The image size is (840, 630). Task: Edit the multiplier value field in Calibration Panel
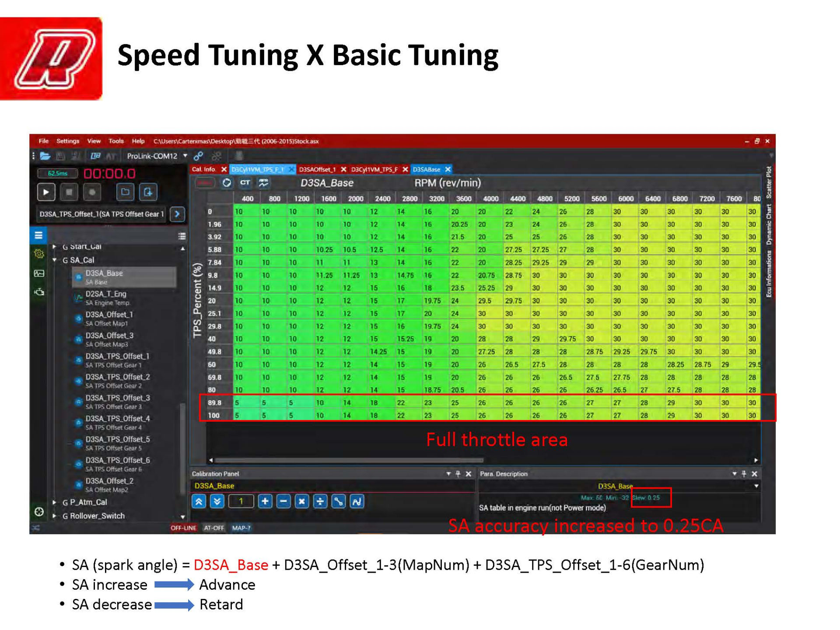point(241,501)
